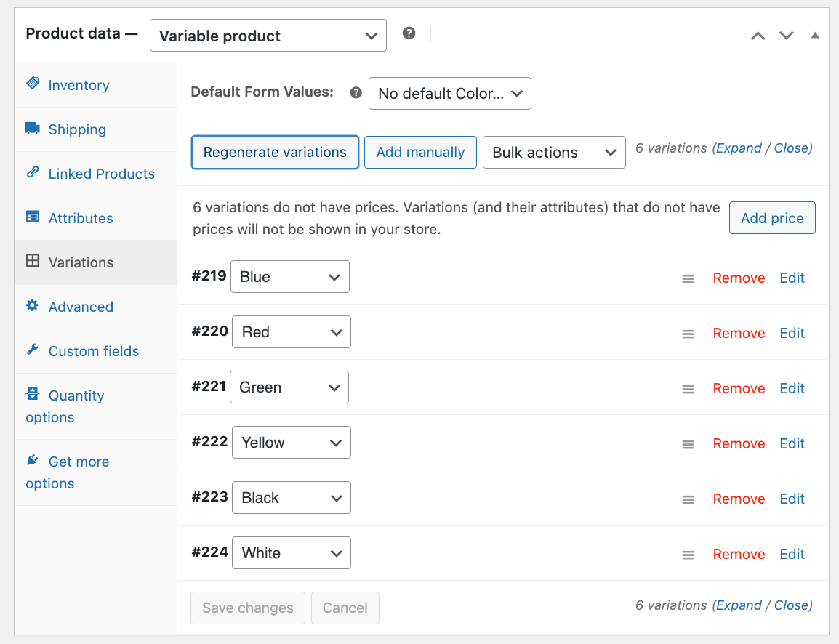This screenshot has width=839, height=644.
Task: Click the Linked Products chain icon
Action: [x=33, y=172]
